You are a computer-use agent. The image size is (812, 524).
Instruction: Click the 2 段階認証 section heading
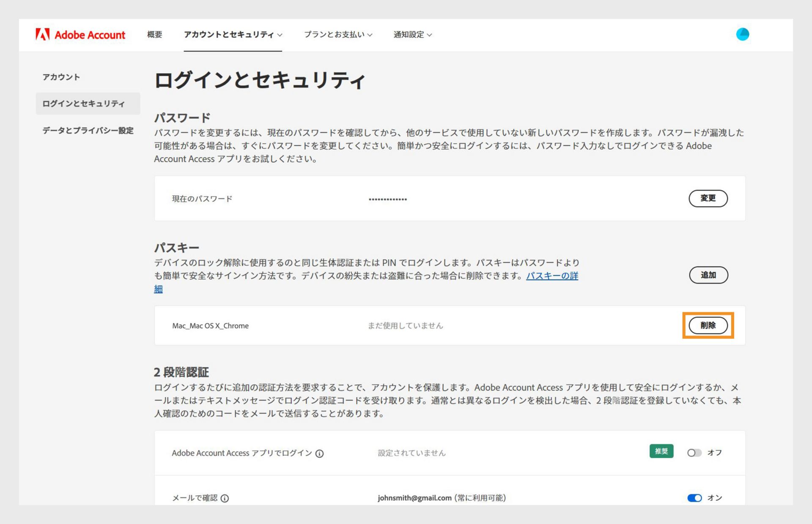(181, 372)
